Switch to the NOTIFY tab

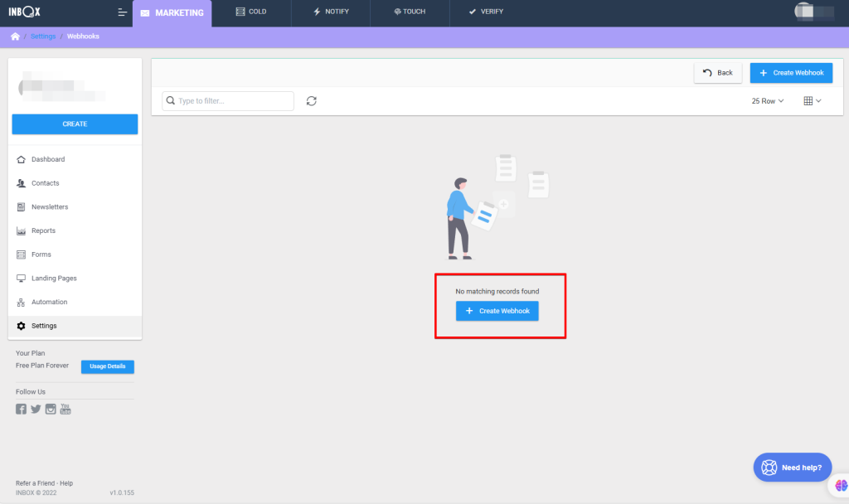331,12
